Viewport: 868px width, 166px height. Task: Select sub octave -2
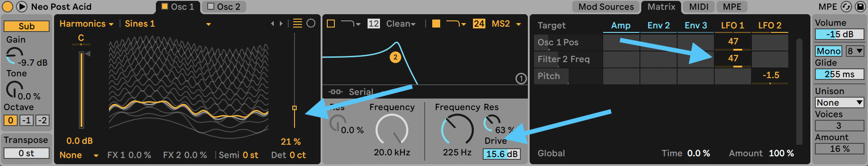(42, 120)
